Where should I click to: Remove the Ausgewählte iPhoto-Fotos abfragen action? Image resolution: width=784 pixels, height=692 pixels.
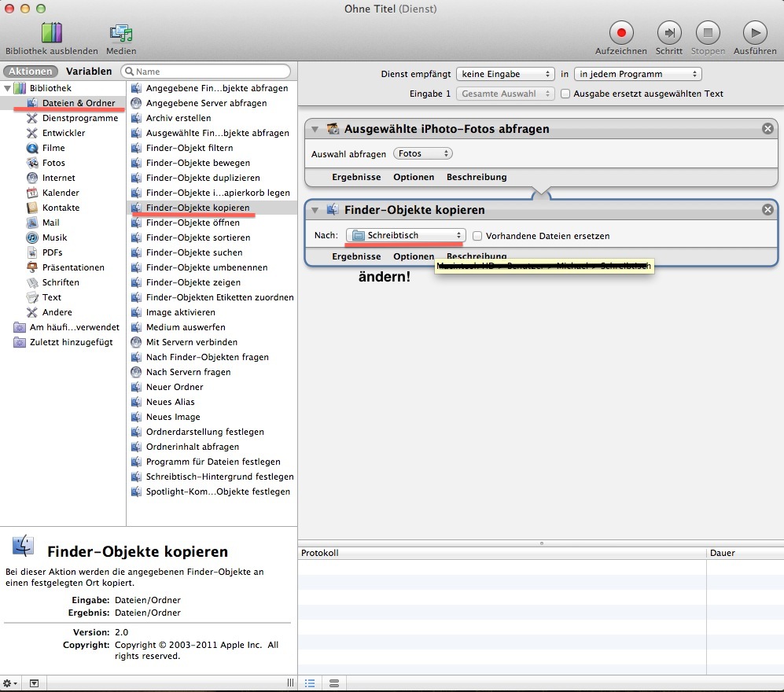[767, 129]
